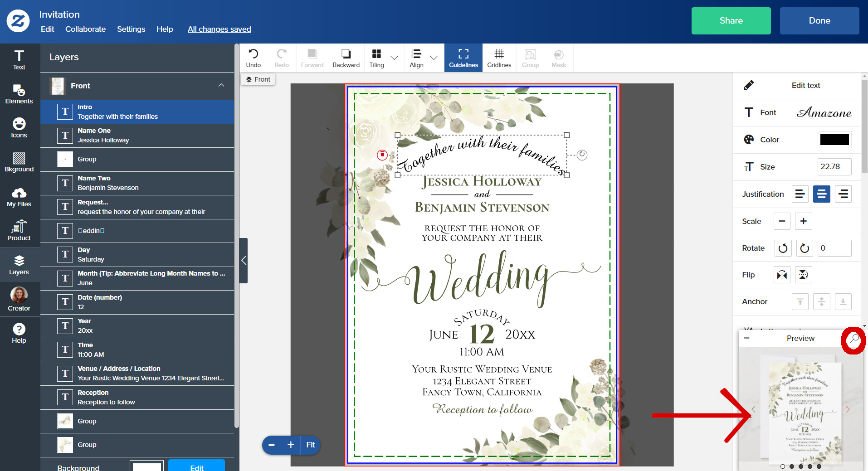
Task: Open the preview magnifier icon
Action: (854, 339)
